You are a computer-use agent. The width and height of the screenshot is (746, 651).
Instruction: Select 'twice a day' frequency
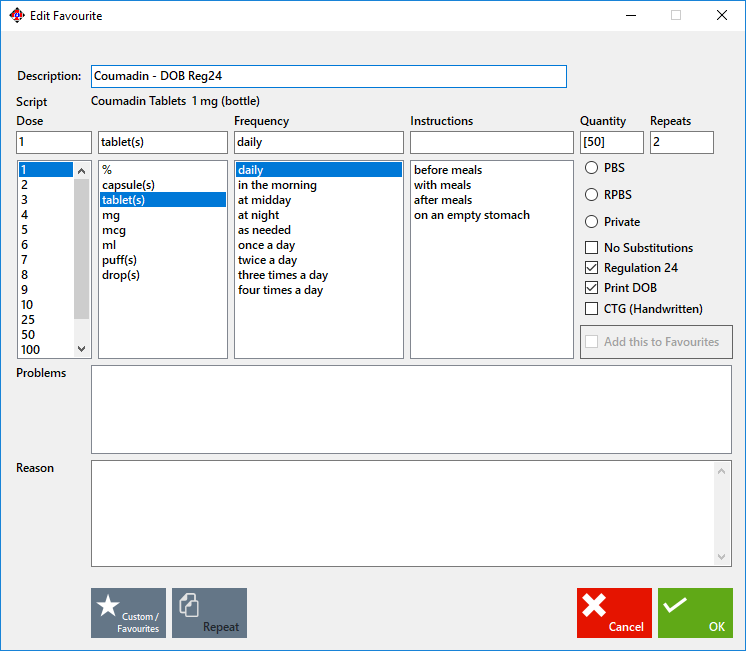pos(319,259)
